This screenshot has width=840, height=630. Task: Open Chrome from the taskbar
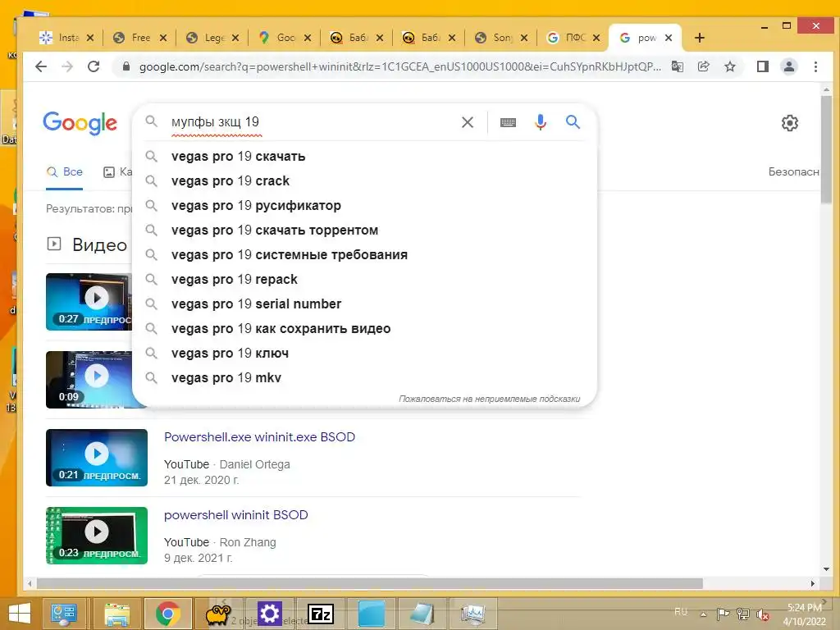pyautogui.click(x=167, y=614)
